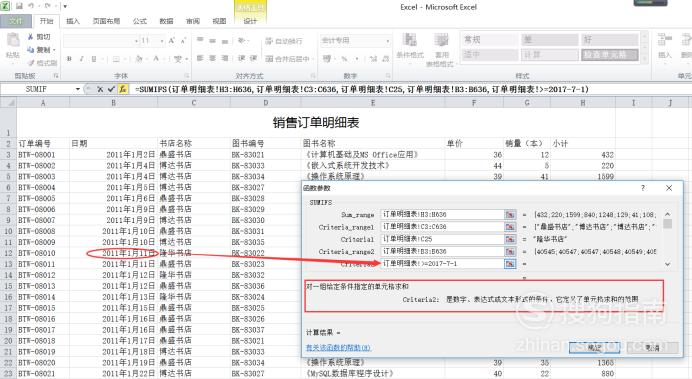Screen dimensions: 692x379
Task: Switch to the 公式 (Formulas) tab
Action: (x=139, y=21)
